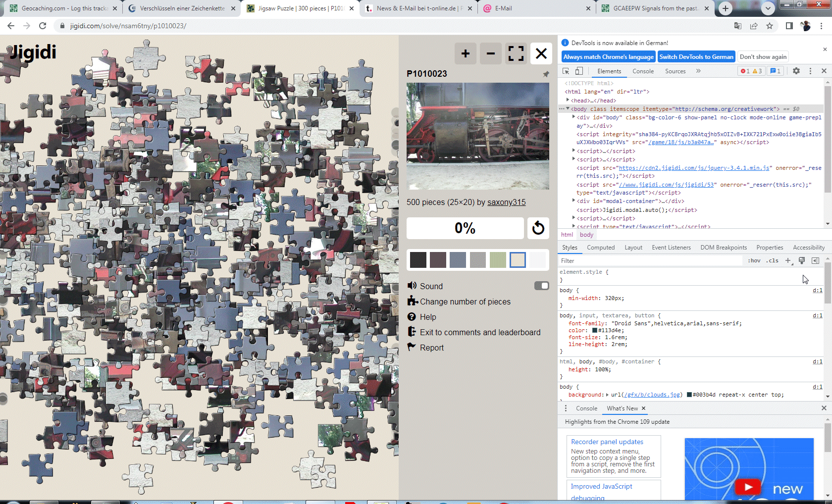
Task: Open drawer three-dot menu beside Console
Action: point(566,408)
